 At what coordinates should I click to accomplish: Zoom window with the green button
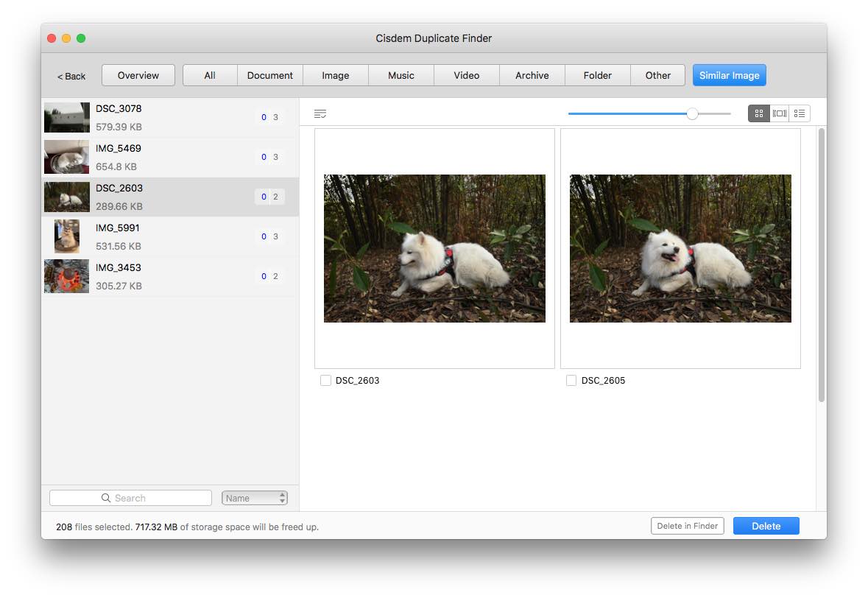click(x=81, y=38)
